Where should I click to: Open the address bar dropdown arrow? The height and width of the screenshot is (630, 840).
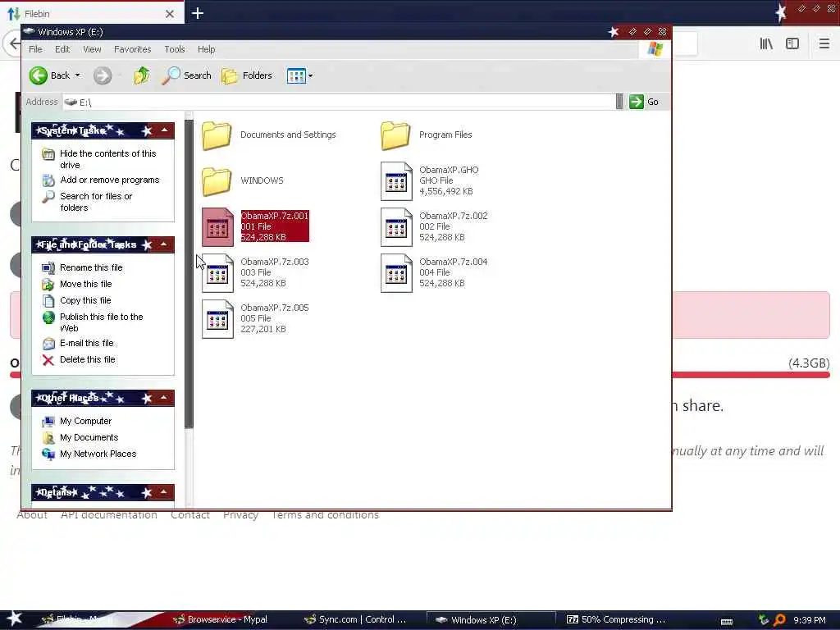(619, 102)
